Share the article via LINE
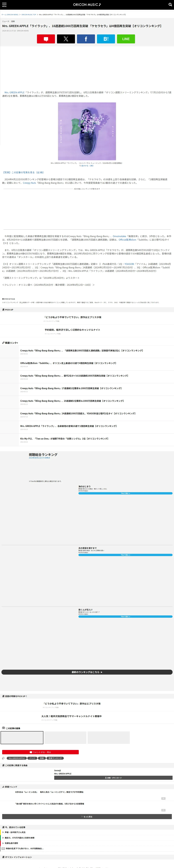The width and height of the screenshot is (174, 868). (126, 39)
